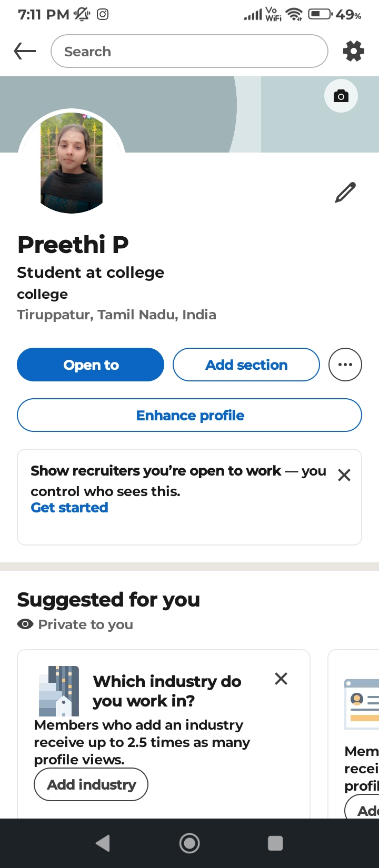Close the industry suggestion card
The image size is (379, 868).
pos(281,679)
